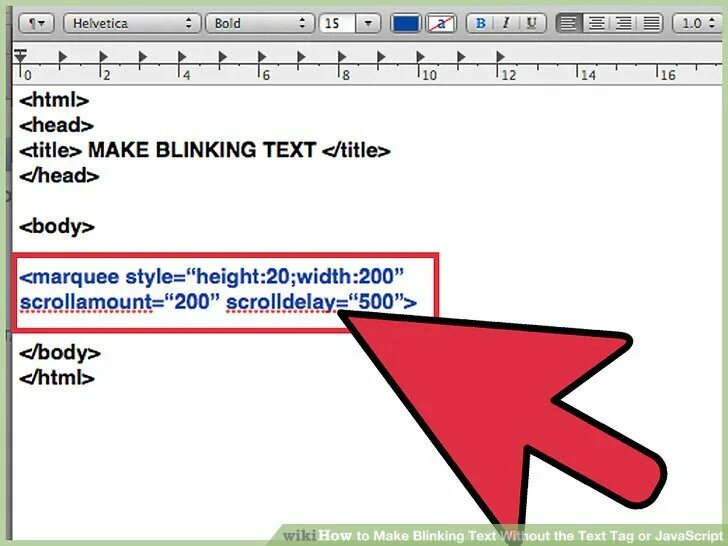Toggle bold formatting with the B button
728x546 pixels.
[x=481, y=23]
